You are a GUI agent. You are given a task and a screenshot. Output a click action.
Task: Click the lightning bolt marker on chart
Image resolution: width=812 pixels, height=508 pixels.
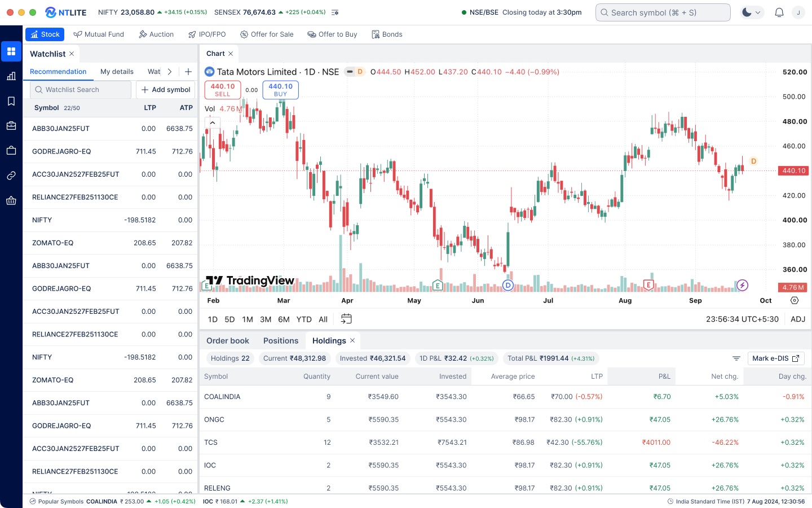(743, 285)
